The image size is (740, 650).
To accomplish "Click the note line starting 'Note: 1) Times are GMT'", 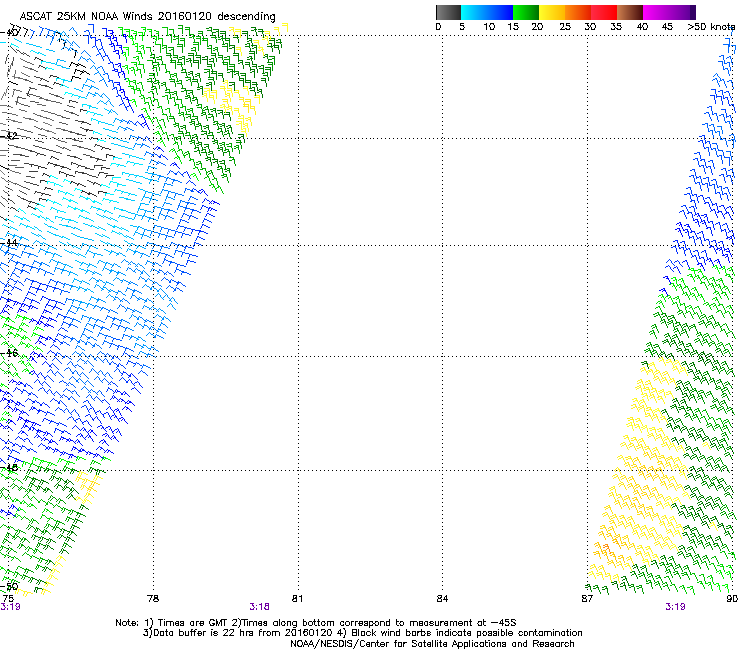I will tap(316, 623).
